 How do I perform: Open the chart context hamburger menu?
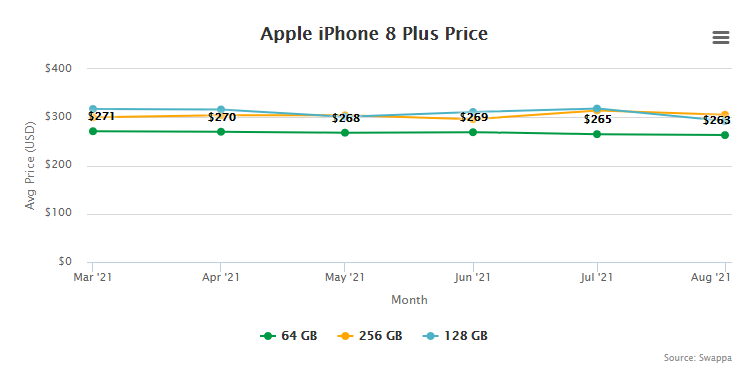pyautogui.click(x=721, y=38)
